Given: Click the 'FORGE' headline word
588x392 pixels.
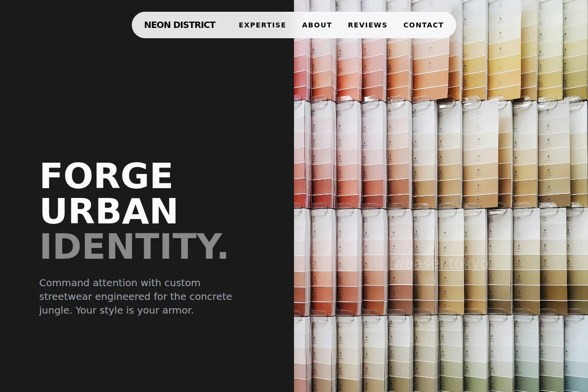Looking at the screenshot, I should point(106,176).
